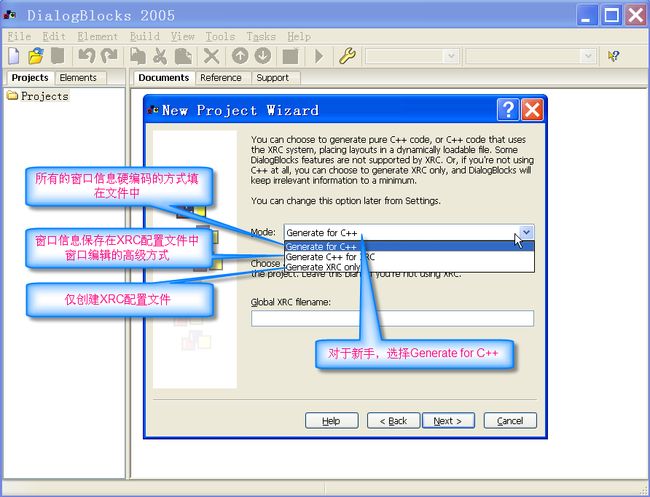
Task: Maximize the DialogBlocks 2005 window
Action: click(x=611, y=15)
